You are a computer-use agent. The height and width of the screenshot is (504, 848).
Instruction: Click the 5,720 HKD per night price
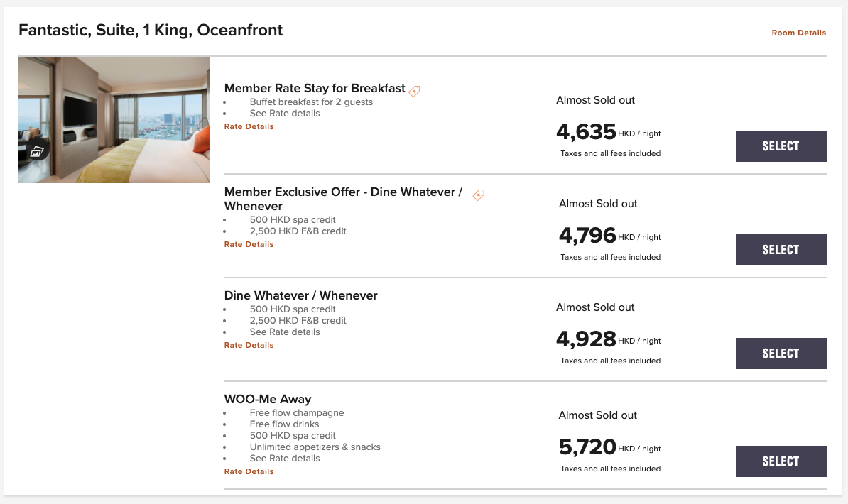click(609, 447)
